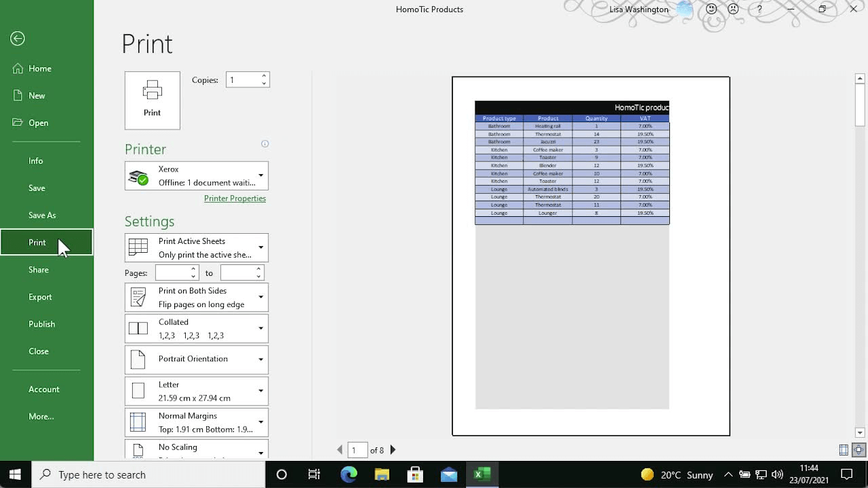Viewport: 868px width, 488px height.
Task: Increase the number of copies
Action: pos(264,76)
